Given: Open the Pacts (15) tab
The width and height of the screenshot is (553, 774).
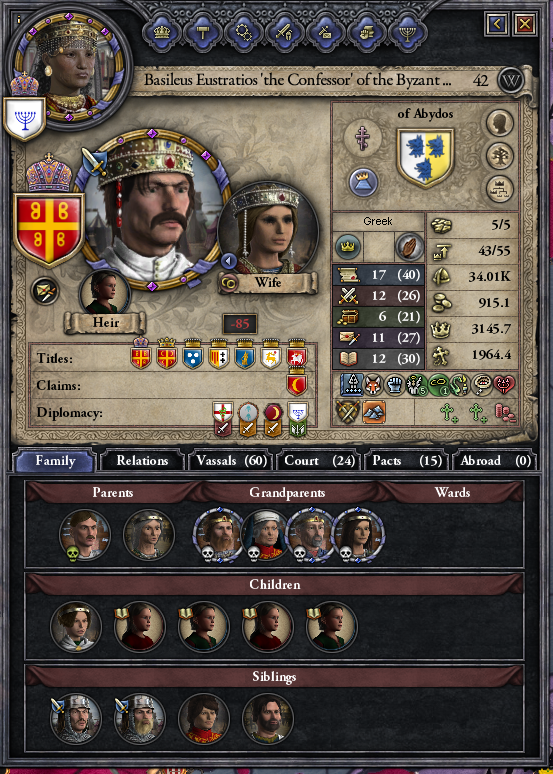Looking at the screenshot, I should pyautogui.click(x=407, y=461).
